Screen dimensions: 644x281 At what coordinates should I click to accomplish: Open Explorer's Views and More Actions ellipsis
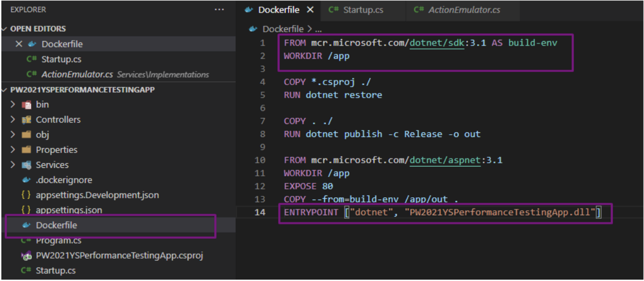point(219,10)
